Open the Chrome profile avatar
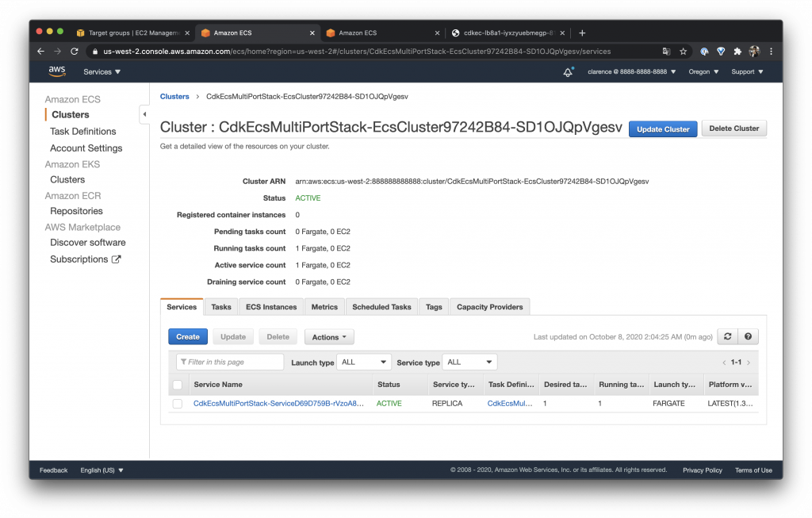Image resolution: width=812 pixels, height=518 pixels. click(755, 52)
